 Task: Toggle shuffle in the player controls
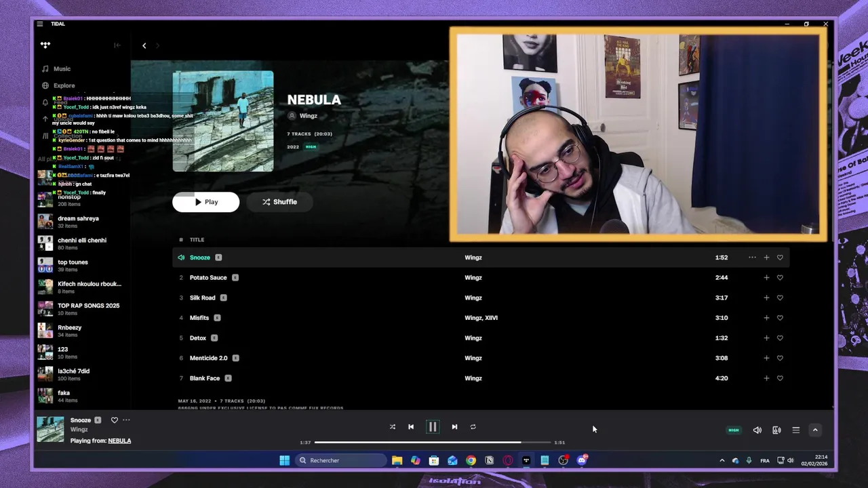tap(392, 427)
